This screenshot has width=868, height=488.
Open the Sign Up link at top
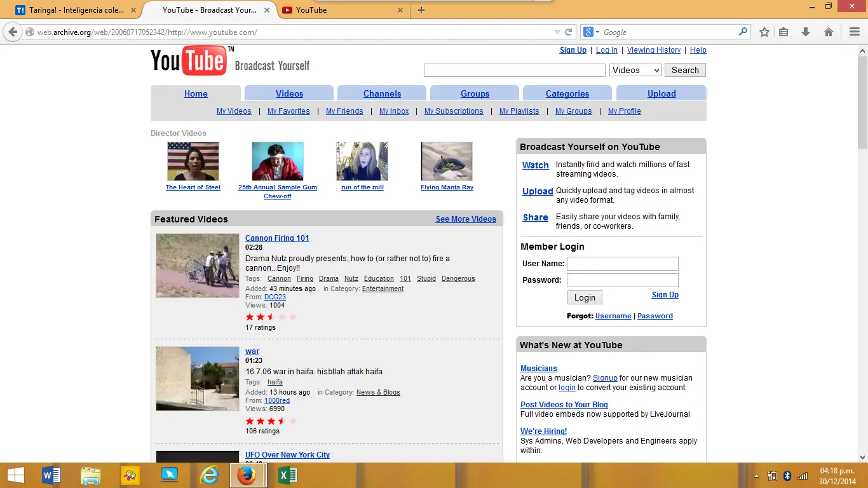click(x=573, y=50)
